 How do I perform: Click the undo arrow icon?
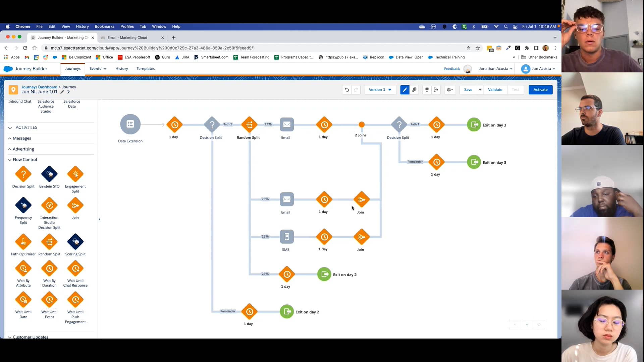pos(347,89)
